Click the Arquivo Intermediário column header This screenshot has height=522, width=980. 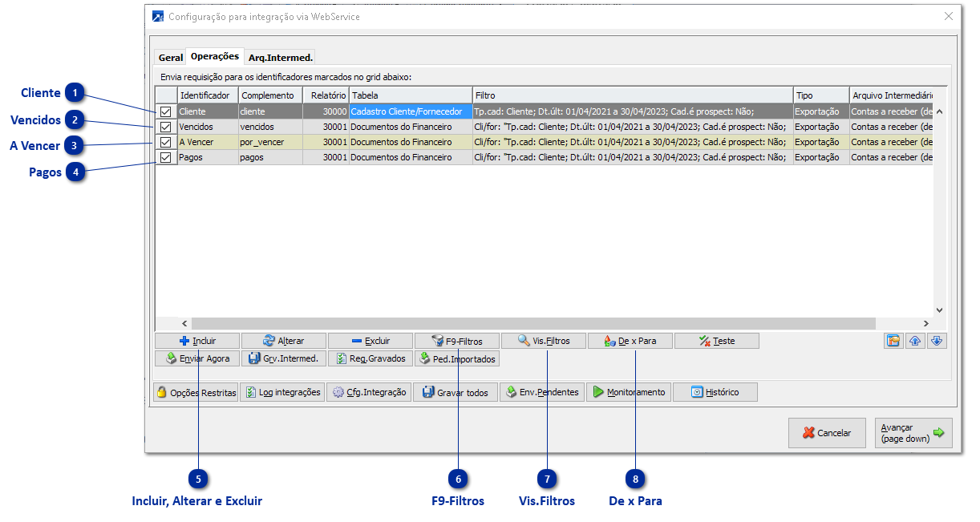point(892,95)
